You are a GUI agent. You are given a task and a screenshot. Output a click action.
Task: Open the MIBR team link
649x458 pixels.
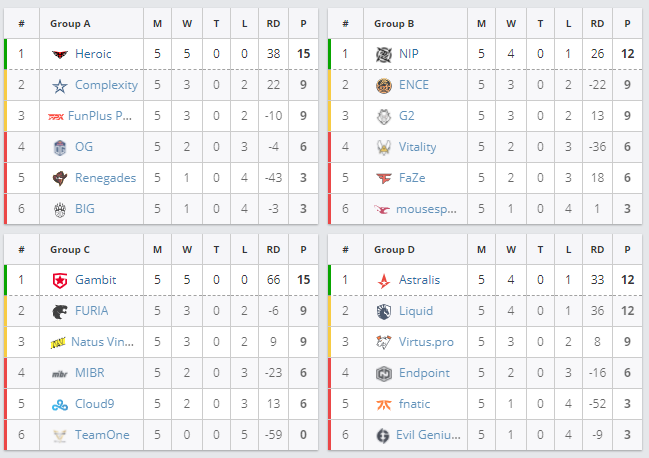pyautogui.click(x=90, y=373)
